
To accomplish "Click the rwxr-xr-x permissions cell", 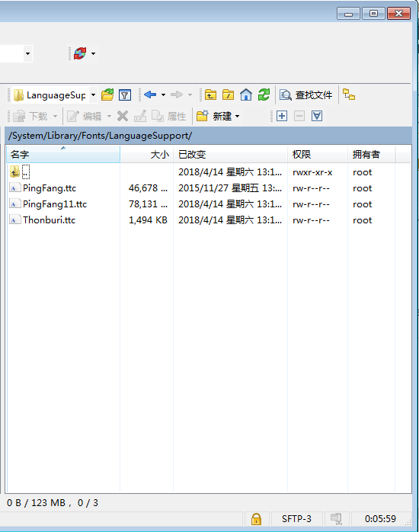I will click(x=312, y=172).
